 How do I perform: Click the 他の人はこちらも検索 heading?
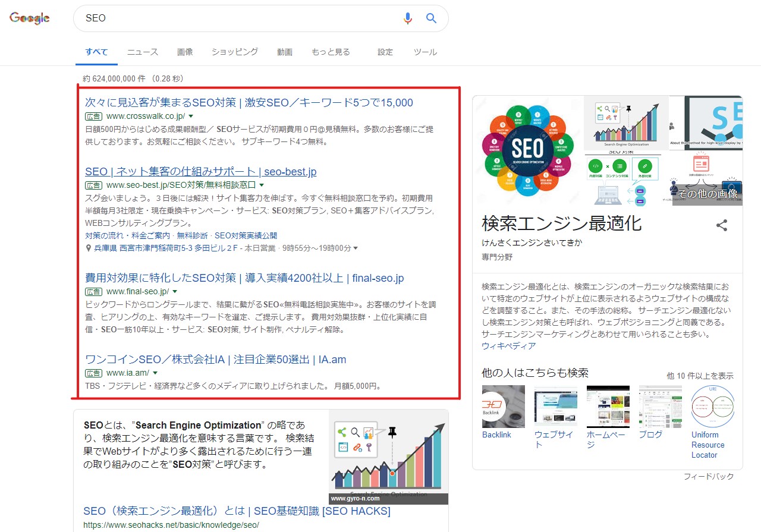point(535,373)
